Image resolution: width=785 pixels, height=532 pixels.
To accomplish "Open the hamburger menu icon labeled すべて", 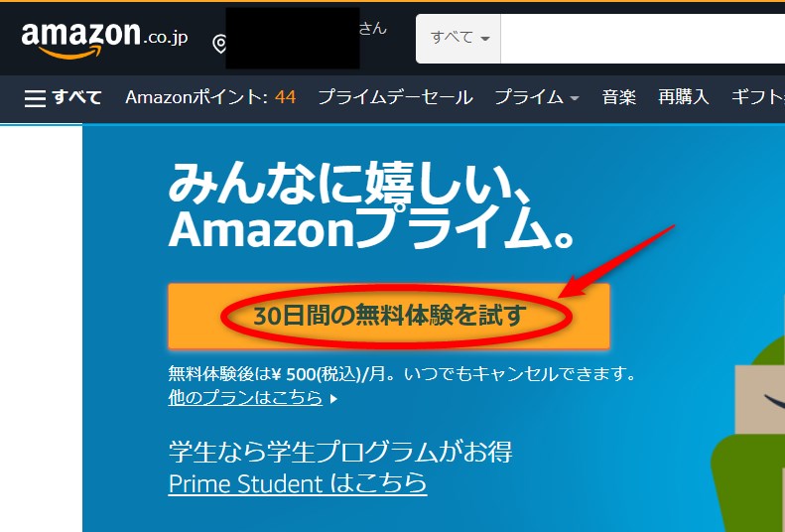I will coord(64,97).
